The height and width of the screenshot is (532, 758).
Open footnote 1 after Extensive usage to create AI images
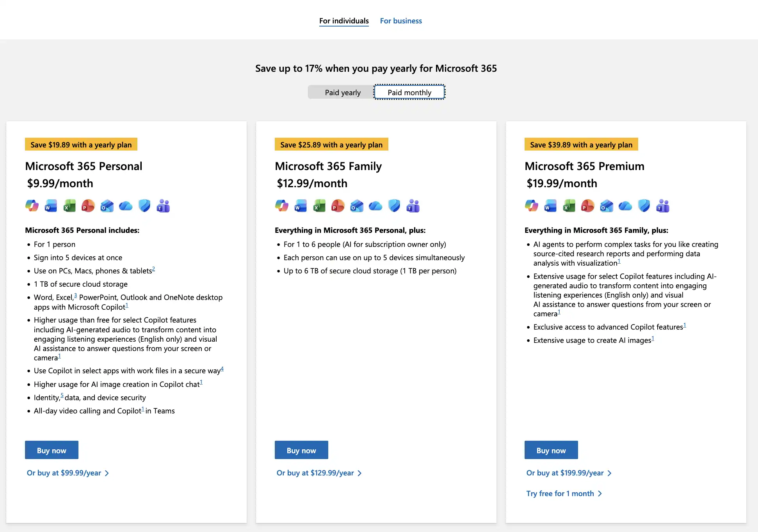(653, 339)
